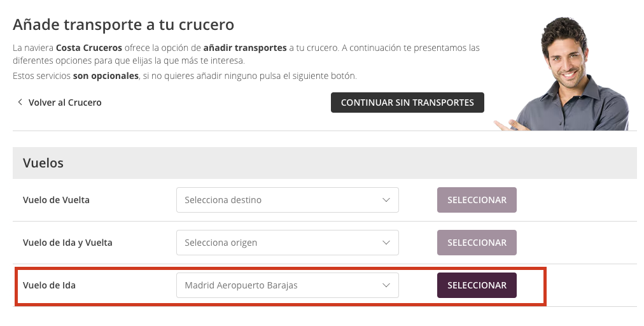Open the Selecciona origen dropdown
This screenshot has height=326, width=644.
click(x=288, y=243)
